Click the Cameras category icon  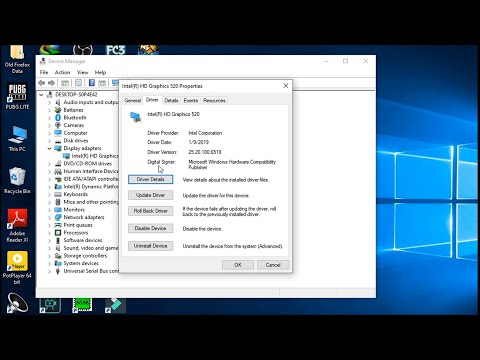point(58,125)
